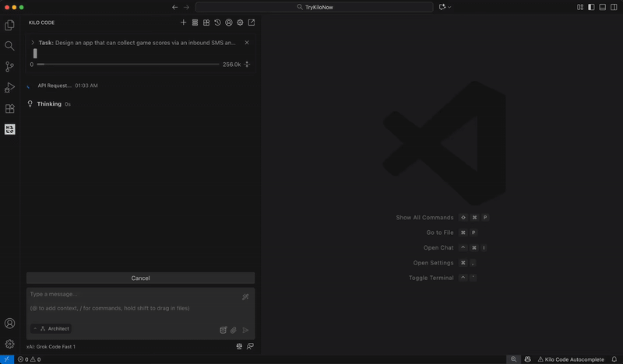This screenshot has width=623, height=364.
Task: Go forward with the navigation arrow
Action: (x=186, y=7)
